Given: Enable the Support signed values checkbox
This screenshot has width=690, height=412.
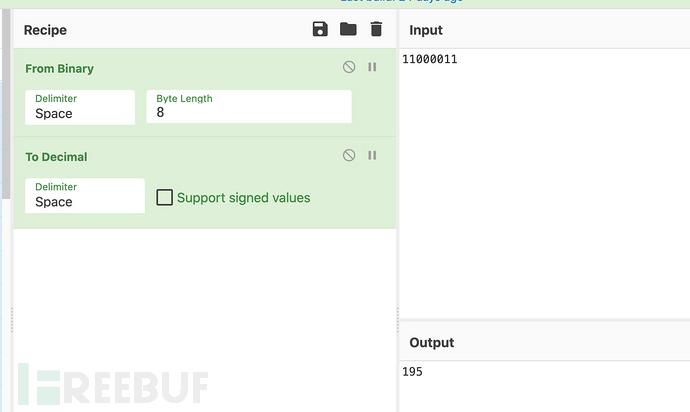Looking at the screenshot, I should pos(165,198).
